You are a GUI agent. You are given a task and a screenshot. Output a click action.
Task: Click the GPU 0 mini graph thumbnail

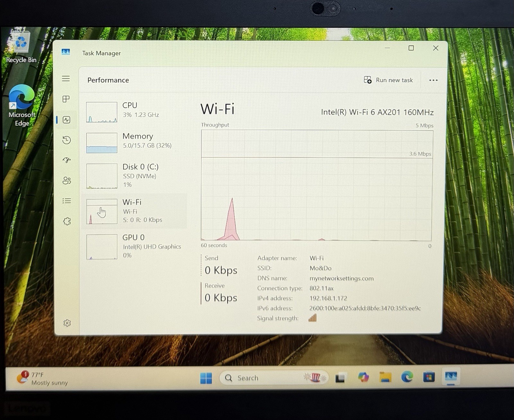(102, 247)
